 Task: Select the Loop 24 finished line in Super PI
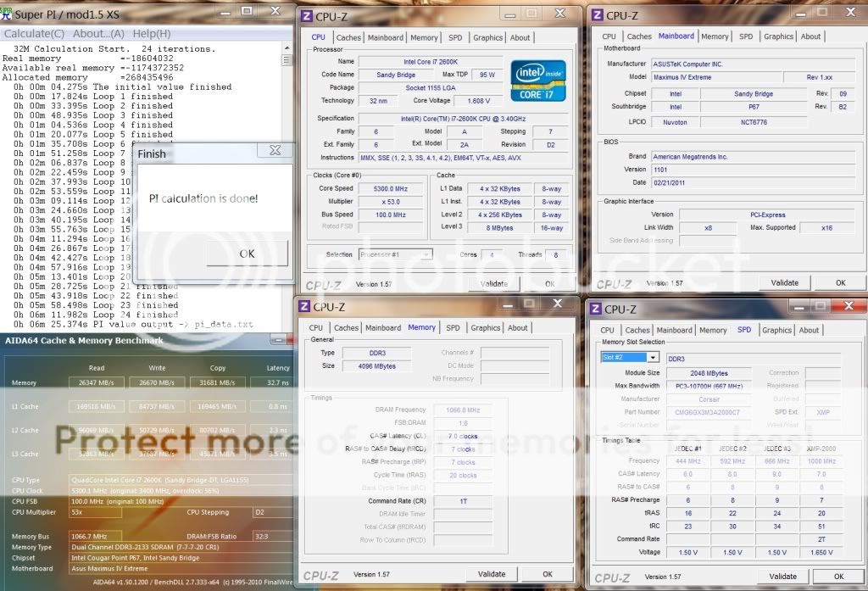(x=96, y=315)
